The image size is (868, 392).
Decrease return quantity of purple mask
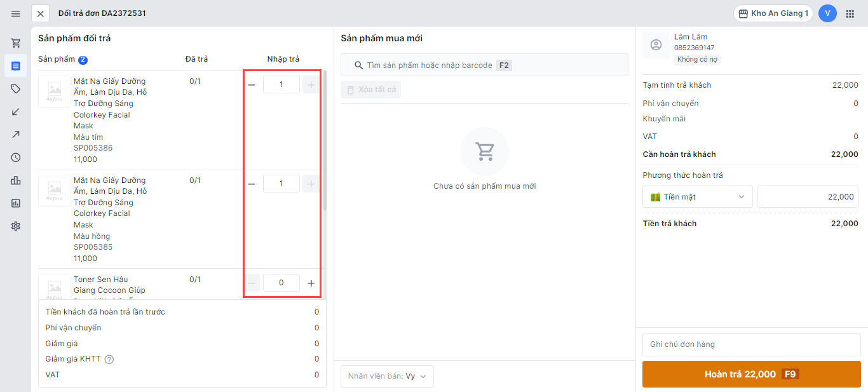(252, 85)
